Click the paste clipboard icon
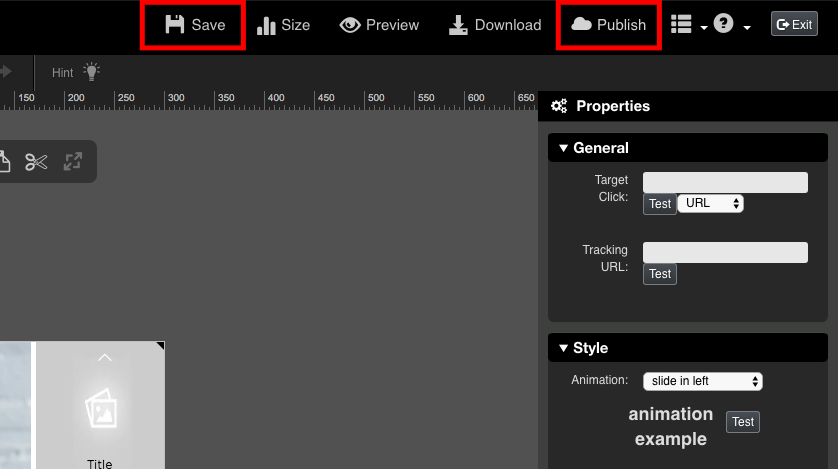 coord(4,162)
